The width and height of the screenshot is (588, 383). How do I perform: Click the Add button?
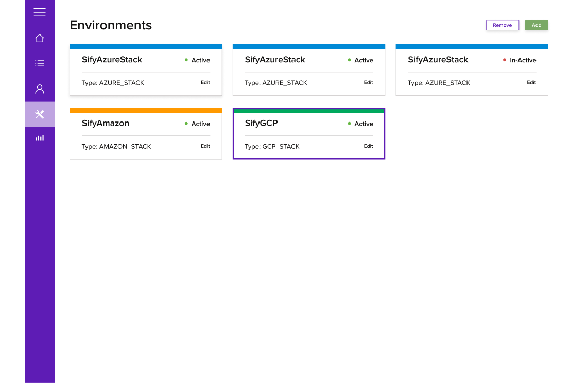pos(537,25)
